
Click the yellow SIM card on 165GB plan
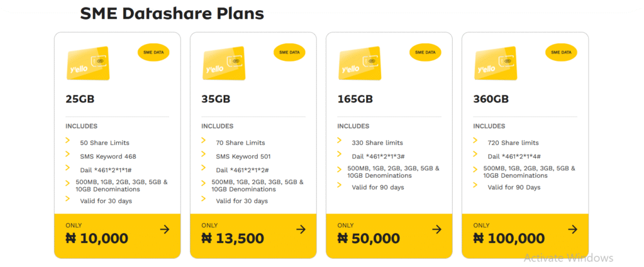click(x=360, y=63)
